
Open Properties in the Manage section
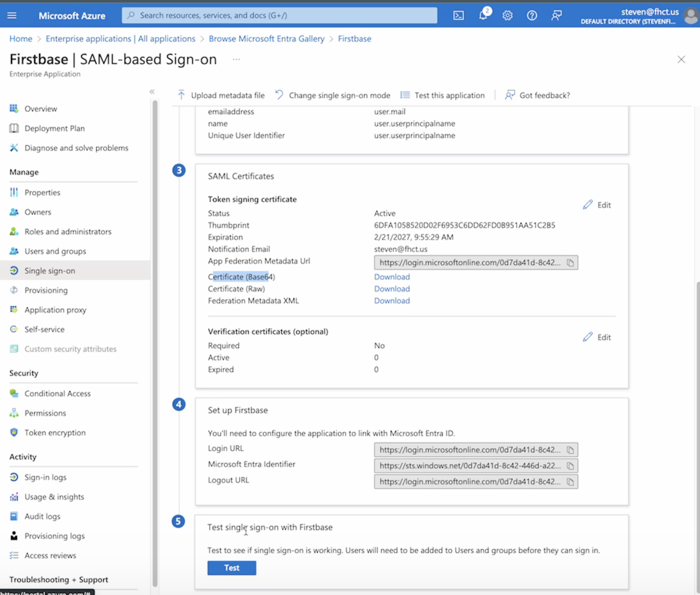[42, 193]
